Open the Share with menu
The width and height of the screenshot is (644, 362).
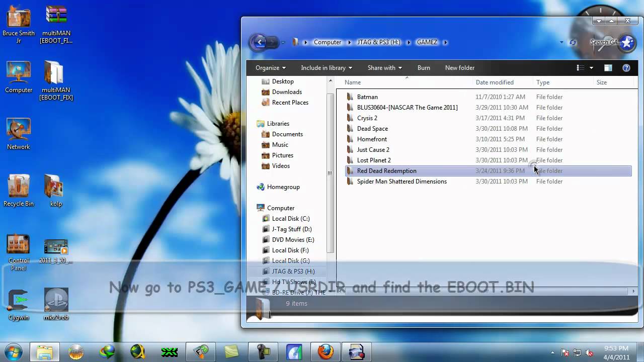(x=385, y=68)
